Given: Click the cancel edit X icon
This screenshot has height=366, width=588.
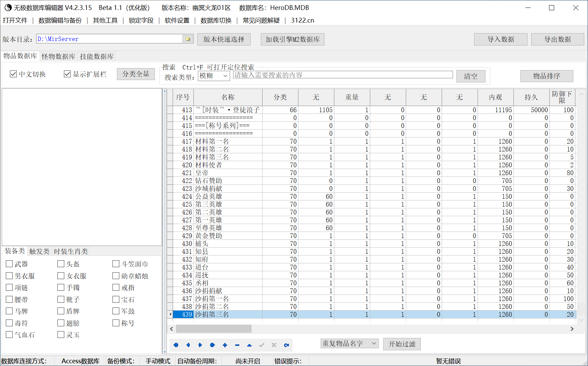Looking at the screenshot, I should pos(274,345).
